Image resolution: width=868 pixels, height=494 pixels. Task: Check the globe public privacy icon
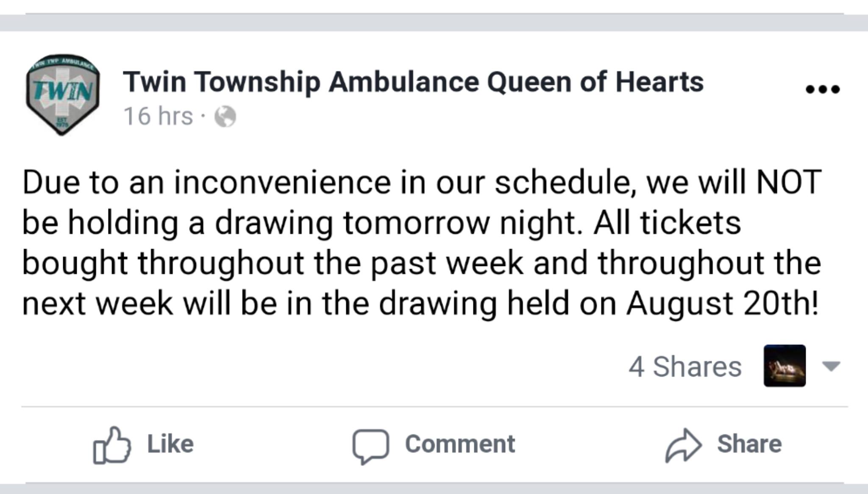tap(225, 117)
